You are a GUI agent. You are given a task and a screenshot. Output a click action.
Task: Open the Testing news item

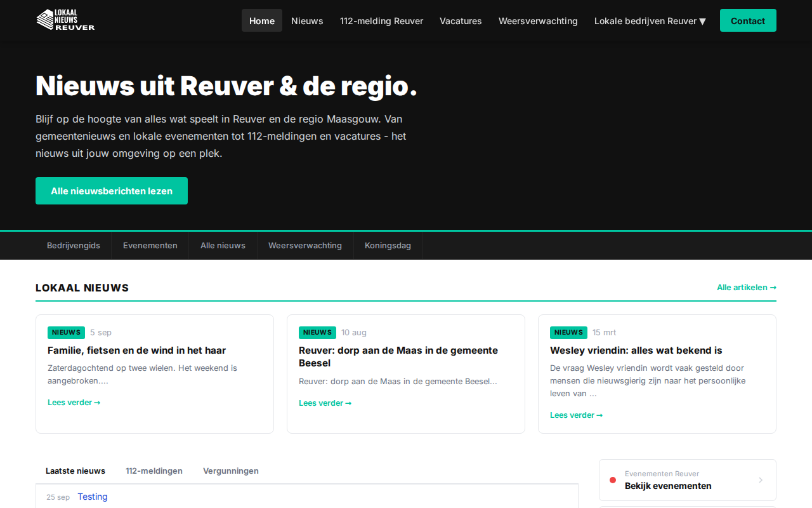click(x=93, y=497)
